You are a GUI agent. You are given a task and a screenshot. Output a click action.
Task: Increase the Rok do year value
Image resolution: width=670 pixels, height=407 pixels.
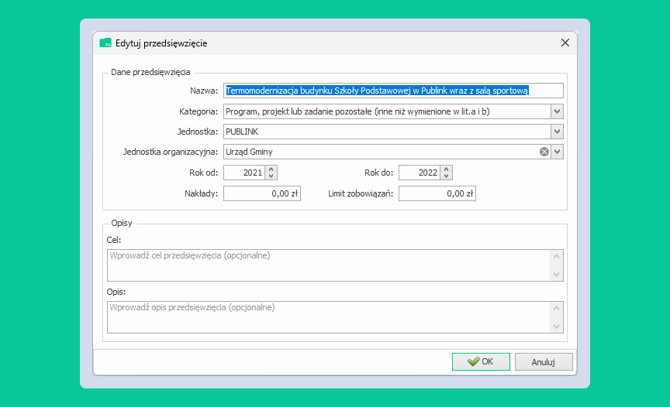tap(446, 169)
